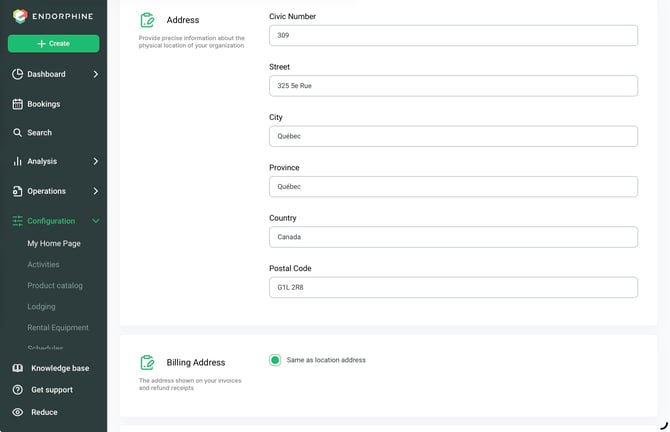670x432 pixels.
Task: Open Lodging submenu item
Action: [41, 307]
